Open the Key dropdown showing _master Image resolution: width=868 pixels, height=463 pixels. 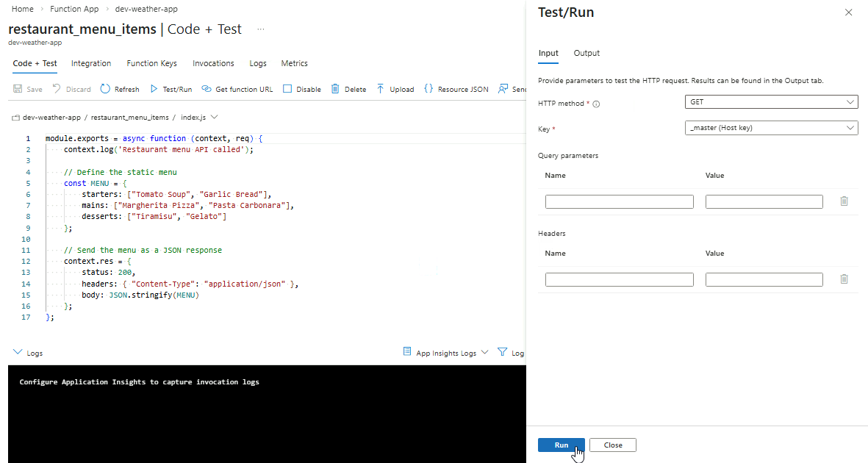[x=771, y=128]
